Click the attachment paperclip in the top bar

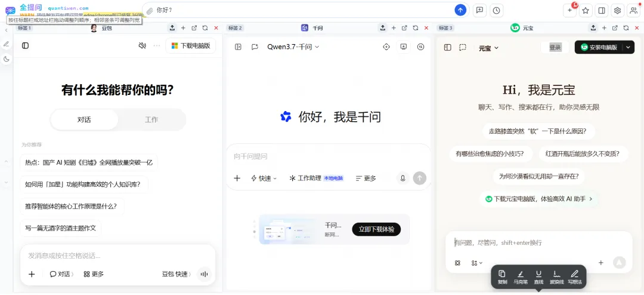(150, 11)
